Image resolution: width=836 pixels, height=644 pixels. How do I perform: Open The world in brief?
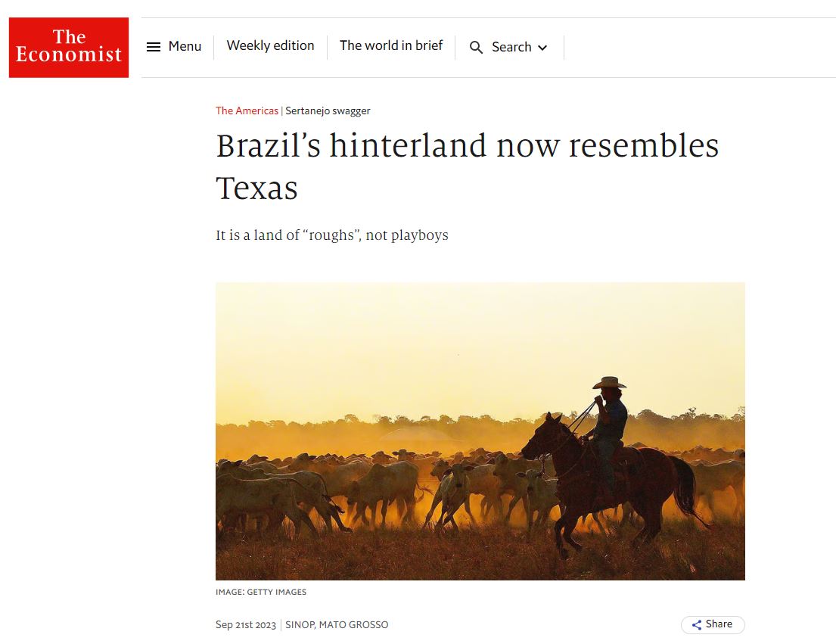[x=391, y=46]
